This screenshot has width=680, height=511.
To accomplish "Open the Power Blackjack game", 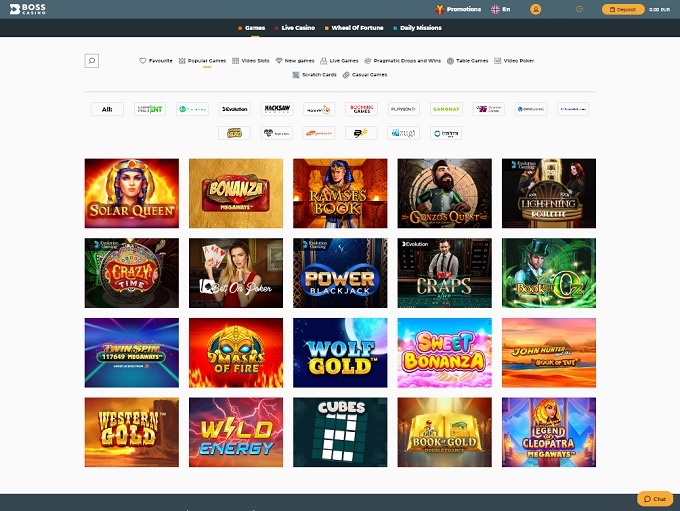I will coord(340,273).
